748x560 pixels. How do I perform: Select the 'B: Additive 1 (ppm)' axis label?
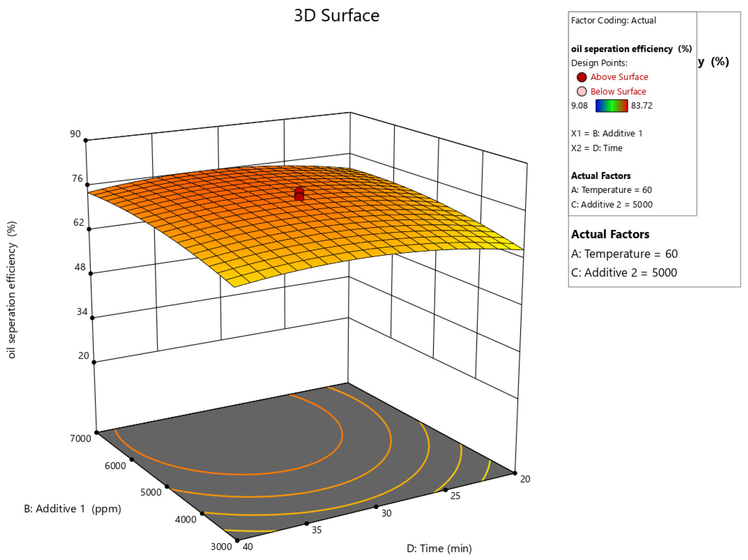72,509
